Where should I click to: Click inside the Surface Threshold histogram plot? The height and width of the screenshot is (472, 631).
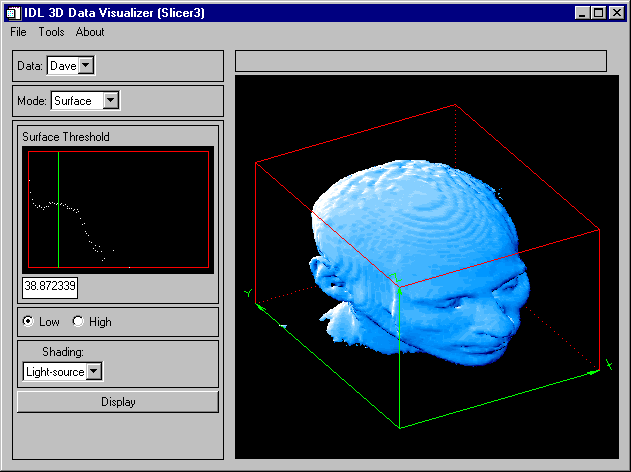[118, 209]
